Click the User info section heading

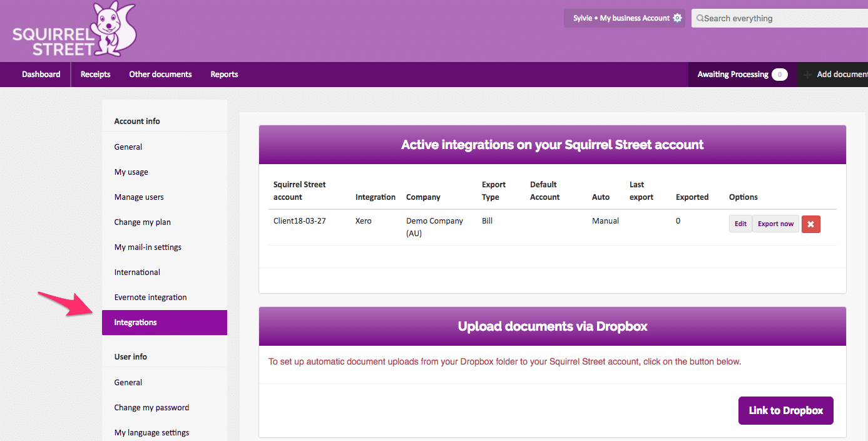(131, 356)
